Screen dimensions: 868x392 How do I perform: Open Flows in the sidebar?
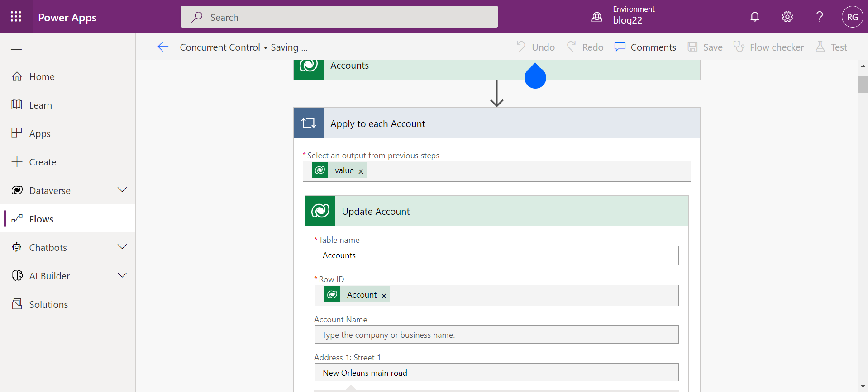pos(68,219)
